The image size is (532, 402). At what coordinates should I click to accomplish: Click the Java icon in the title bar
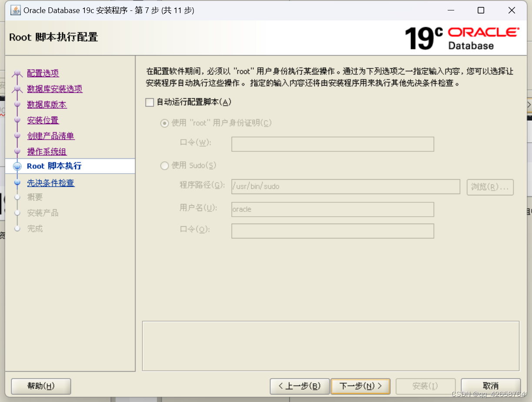pos(15,10)
